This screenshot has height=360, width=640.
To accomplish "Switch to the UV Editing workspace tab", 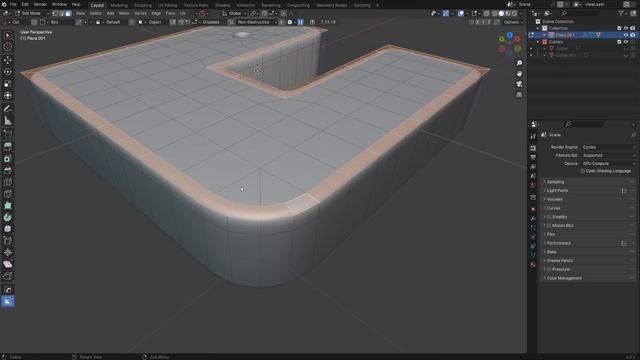I will (x=167, y=5).
